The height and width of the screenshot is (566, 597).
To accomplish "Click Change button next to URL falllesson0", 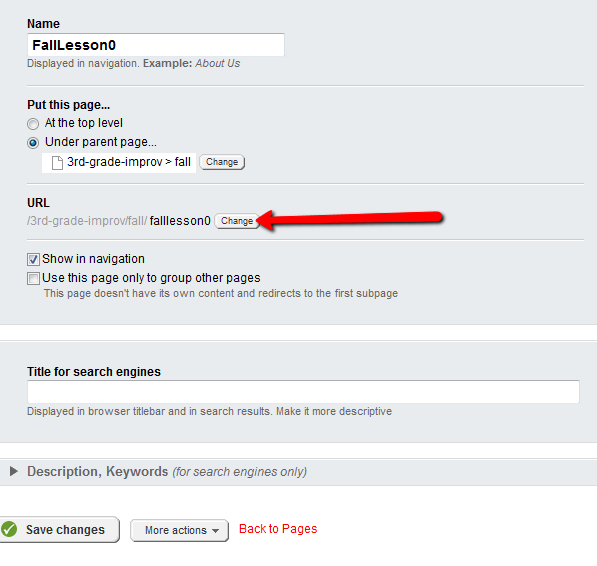I will pos(237,221).
